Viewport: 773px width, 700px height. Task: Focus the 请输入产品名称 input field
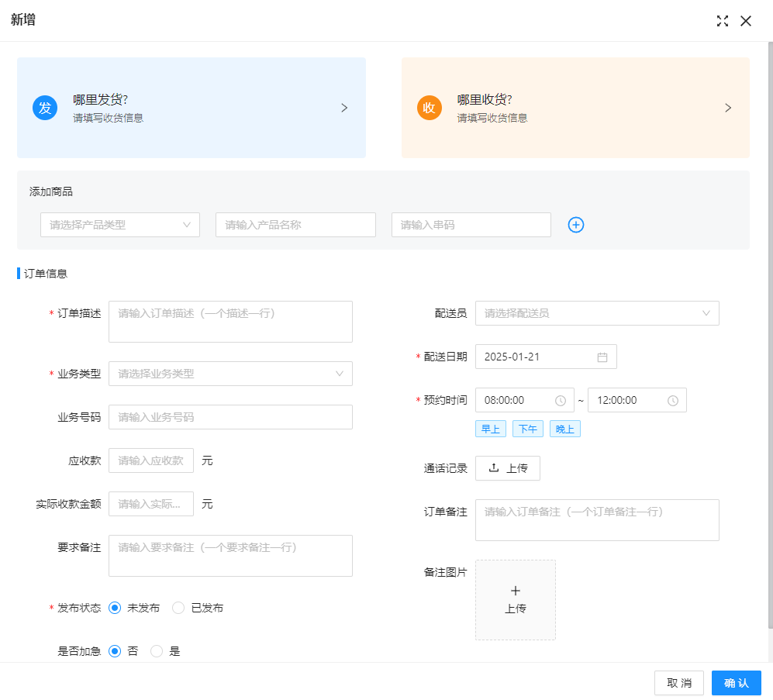point(296,225)
